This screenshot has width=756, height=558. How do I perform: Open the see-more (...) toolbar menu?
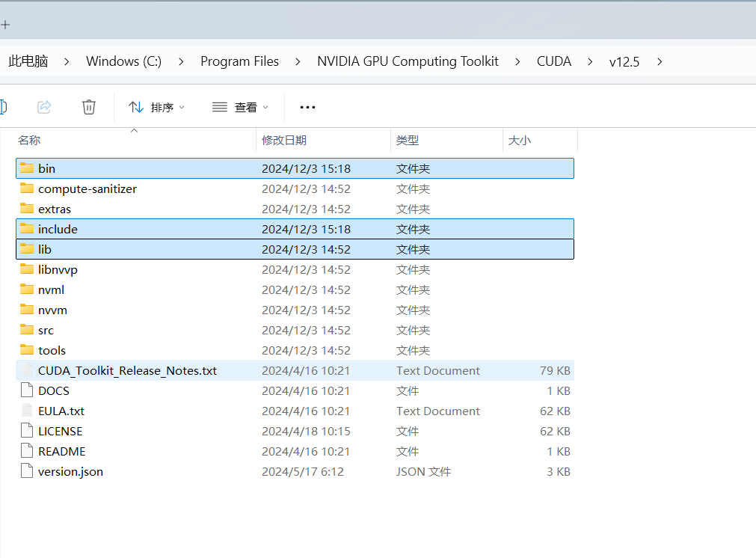pyautogui.click(x=307, y=107)
